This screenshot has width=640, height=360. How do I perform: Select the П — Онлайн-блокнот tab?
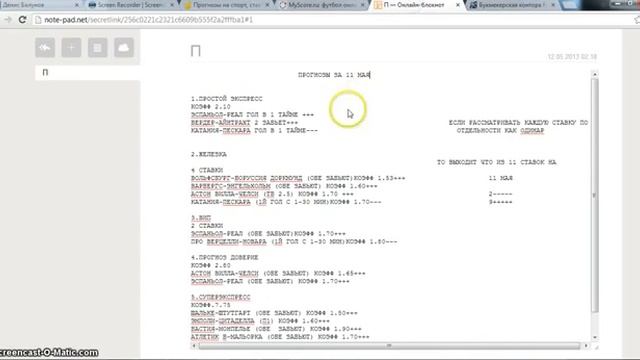click(417, 5)
